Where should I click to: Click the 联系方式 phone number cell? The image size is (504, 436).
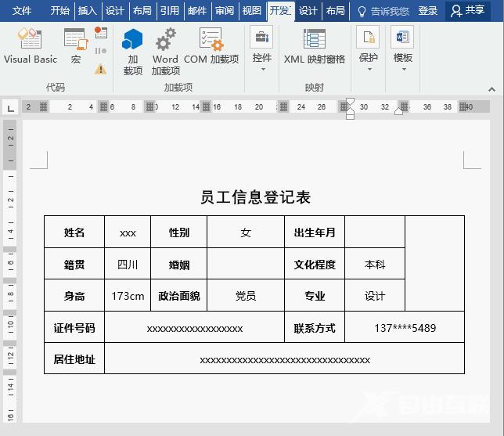coord(405,328)
